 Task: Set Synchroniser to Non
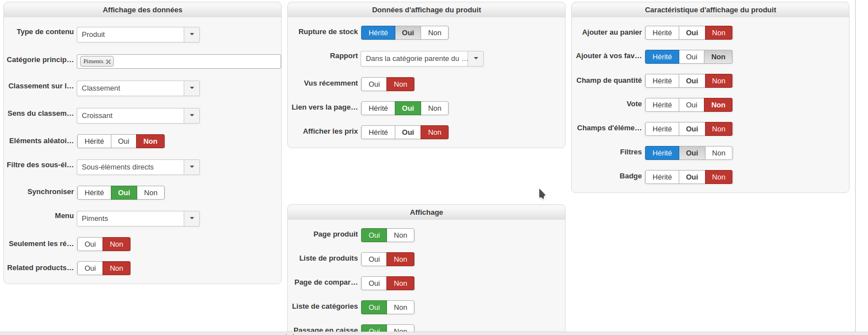pyautogui.click(x=151, y=193)
